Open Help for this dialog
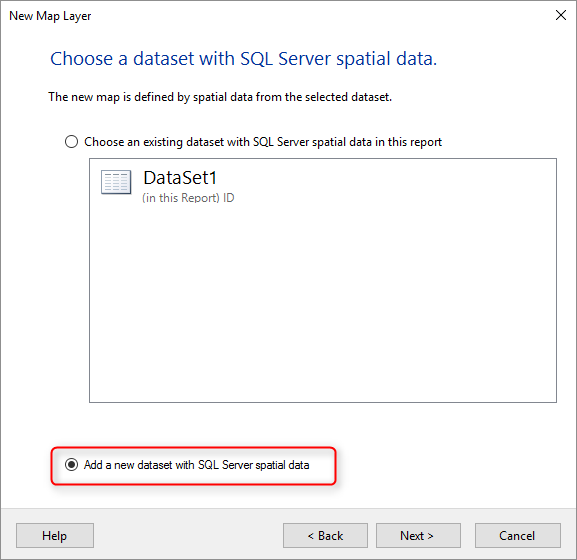The width and height of the screenshot is (577, 560). pyautogui.click(x=55, y=535)
